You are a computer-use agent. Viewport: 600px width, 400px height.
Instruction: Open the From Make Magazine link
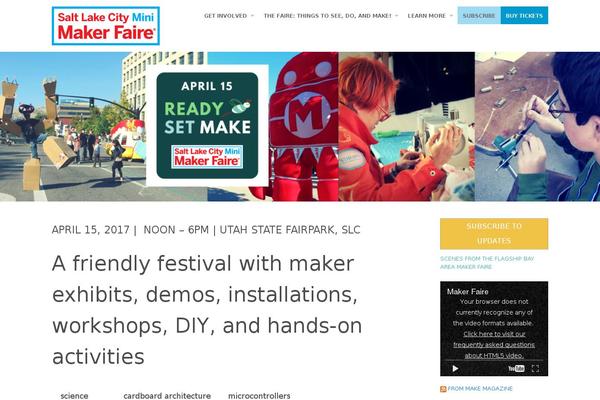(480, 389)
